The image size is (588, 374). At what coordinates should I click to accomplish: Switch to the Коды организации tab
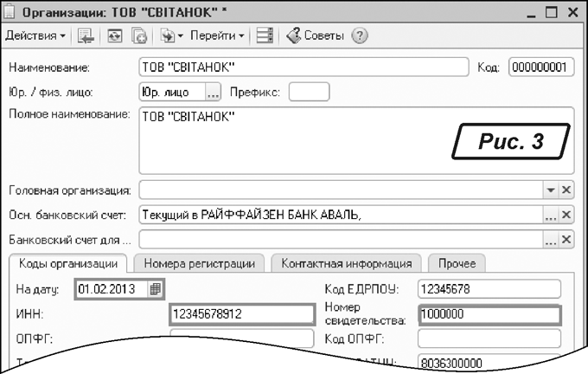[x=67, y=263]
